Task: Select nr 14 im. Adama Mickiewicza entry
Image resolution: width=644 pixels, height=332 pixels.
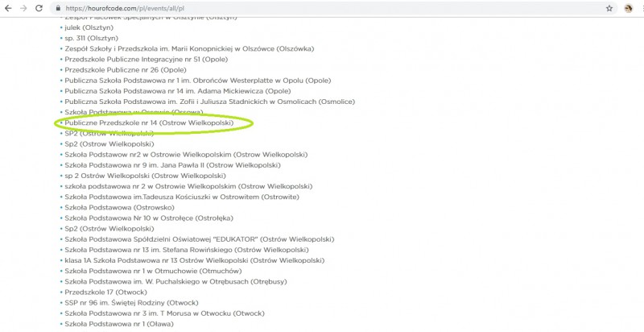Action: [177, 91]
